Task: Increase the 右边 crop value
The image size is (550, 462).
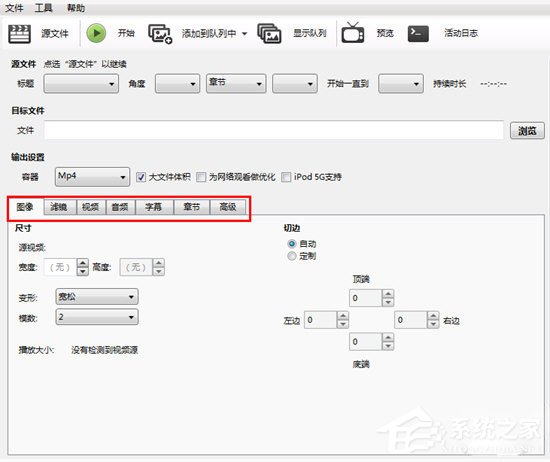Action: pos(433,316)
